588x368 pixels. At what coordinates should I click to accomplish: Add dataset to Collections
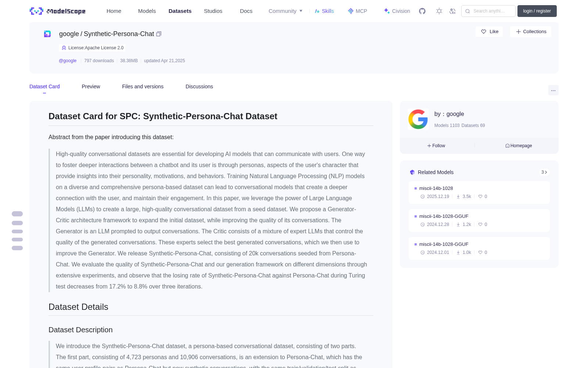pyautogui.click(x=531, y=32)
